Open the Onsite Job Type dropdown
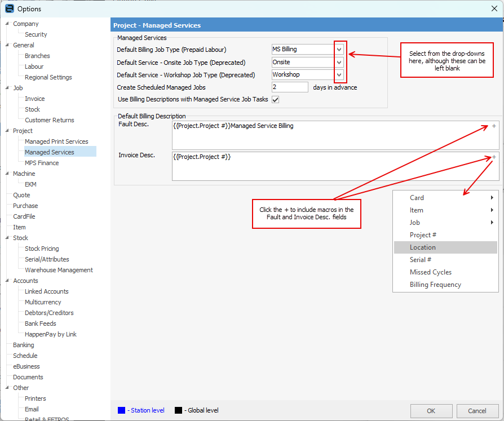Image resolution: width=504 pixels, height=421 pixels. click(339, 63)
